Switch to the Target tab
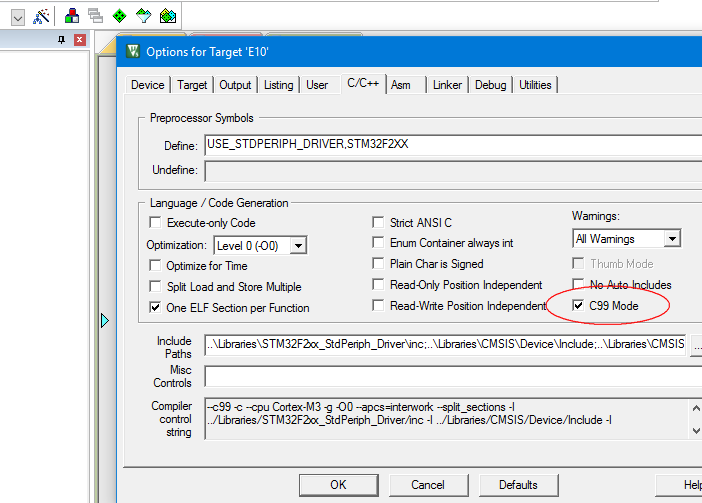The height and width of the screenshot is (503, 702). tap(192, 85)
